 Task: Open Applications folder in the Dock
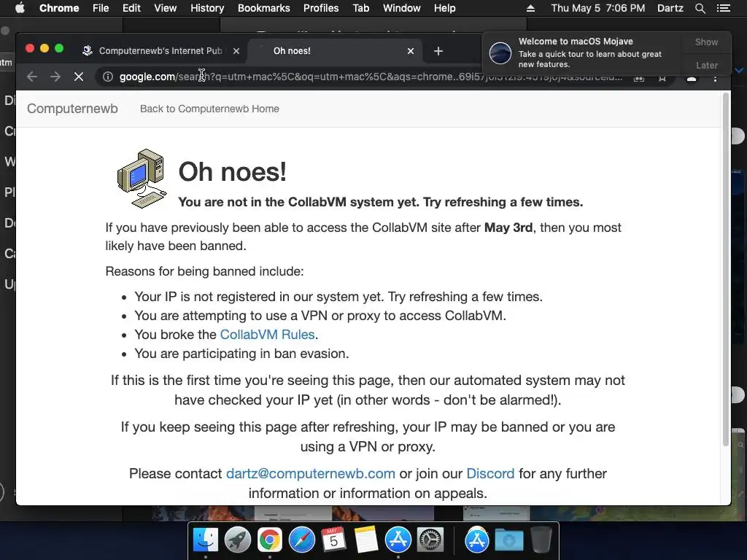click(477, 540)
